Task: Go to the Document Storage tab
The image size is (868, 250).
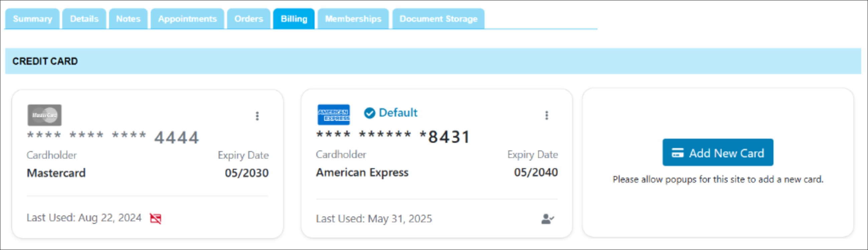Action: (x=438, y=19)
